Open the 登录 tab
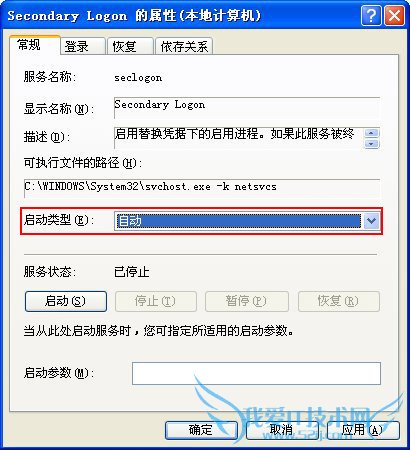 click(x=83, y=46)
